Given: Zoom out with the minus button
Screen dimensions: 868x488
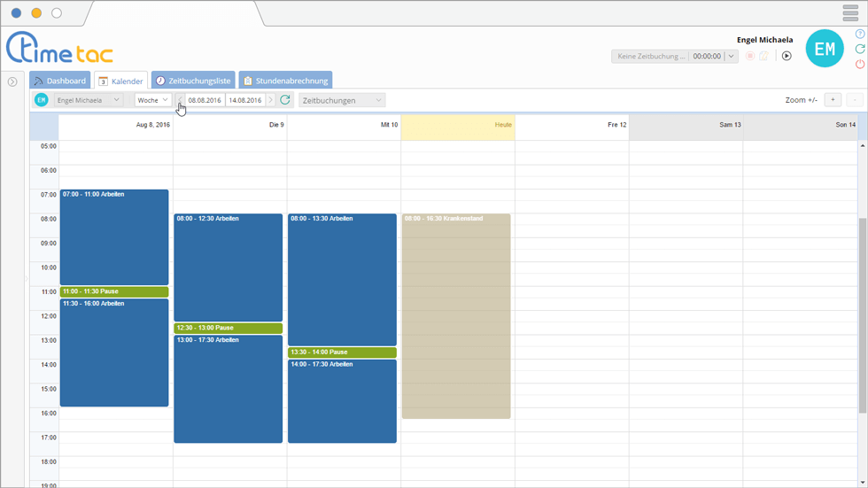Looking at the screenshot, I should click(855, 99).
